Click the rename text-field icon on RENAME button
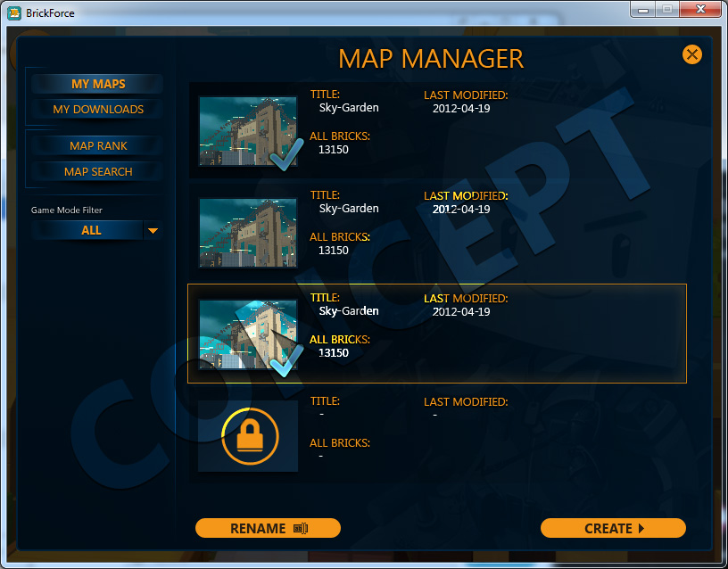 [x=301, y=528]
